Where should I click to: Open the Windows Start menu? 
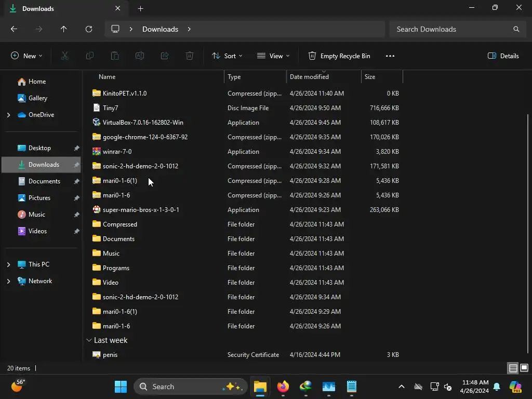pyautogui.click(x=121, y=387)
